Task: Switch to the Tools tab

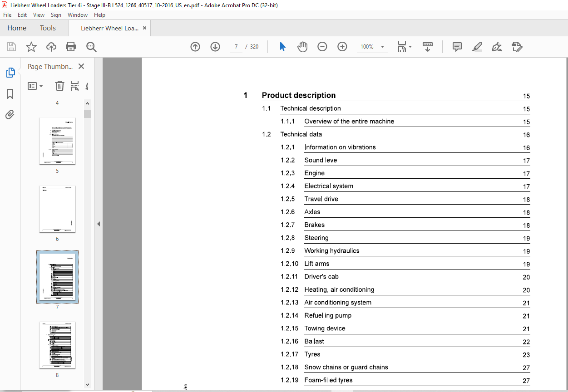Action: (48, 28)
